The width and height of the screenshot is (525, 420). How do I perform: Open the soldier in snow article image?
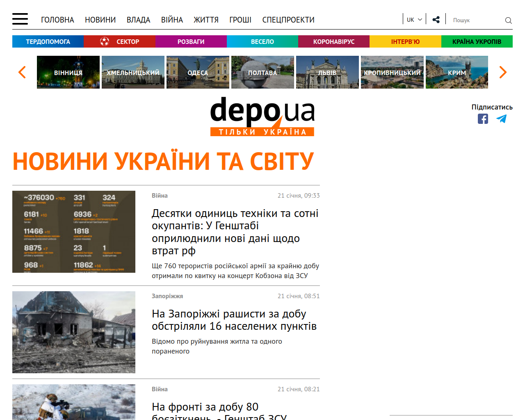point(74,402)
